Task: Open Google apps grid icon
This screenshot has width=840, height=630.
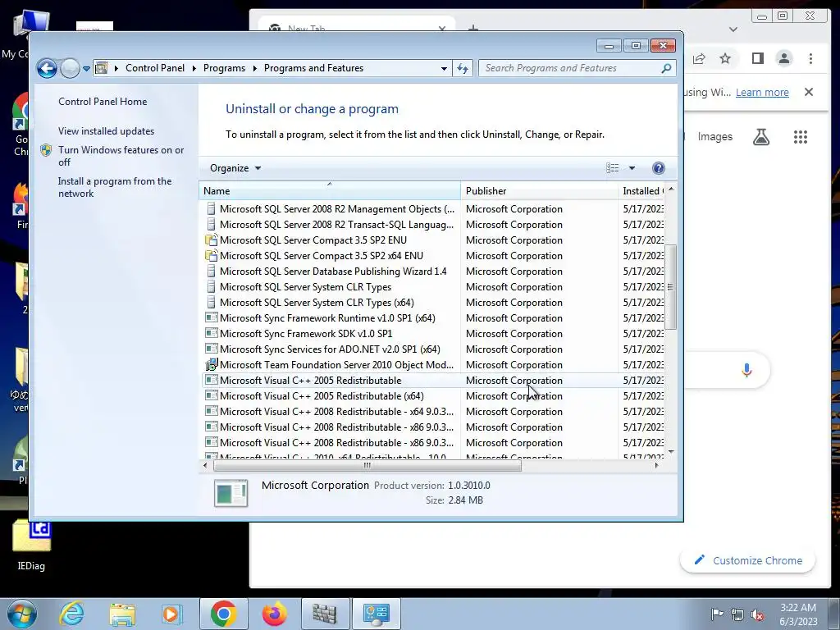Action: [x=801, y=137]
